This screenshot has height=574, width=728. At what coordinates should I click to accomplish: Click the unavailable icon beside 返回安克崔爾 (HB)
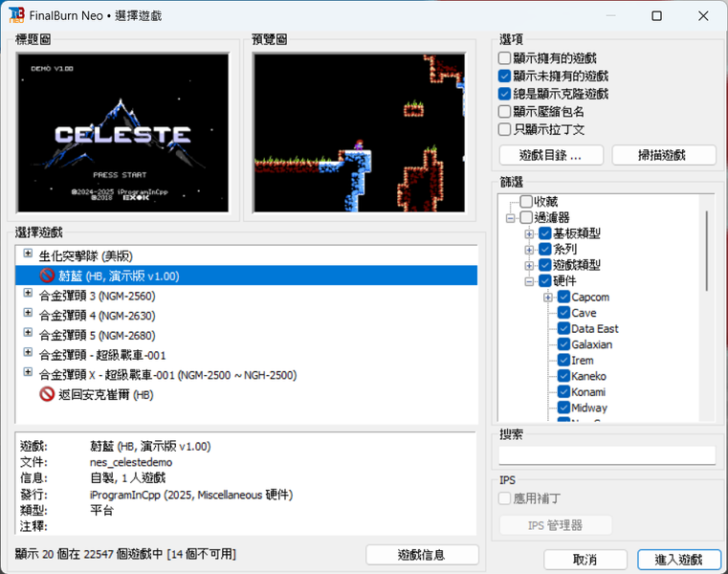47,394
